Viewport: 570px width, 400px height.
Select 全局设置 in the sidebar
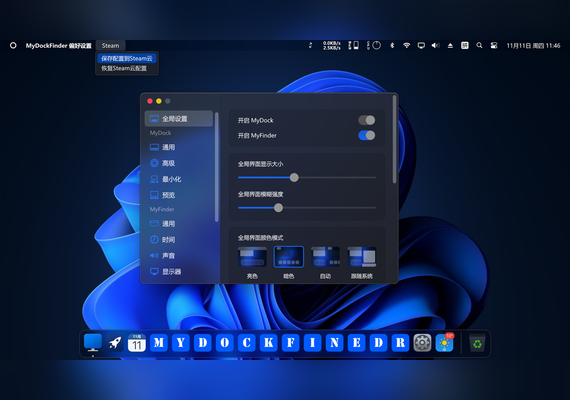click(x=179, y=119)
